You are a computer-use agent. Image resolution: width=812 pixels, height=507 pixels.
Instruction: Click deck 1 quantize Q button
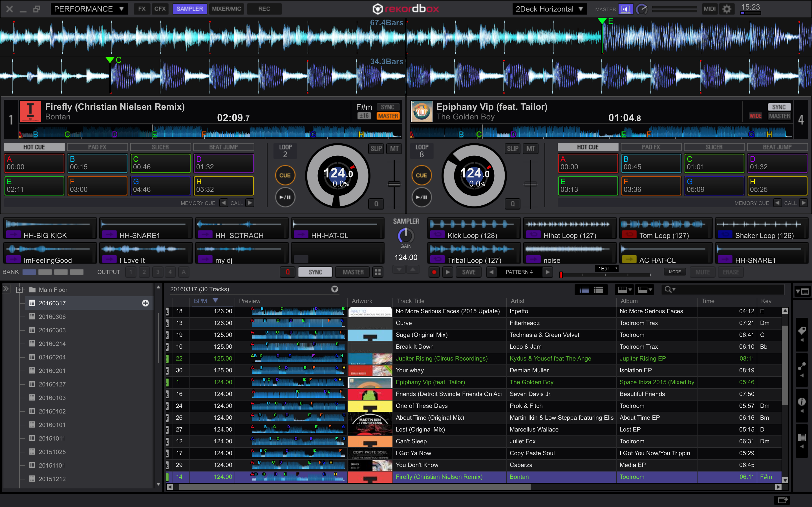point(376,204)
